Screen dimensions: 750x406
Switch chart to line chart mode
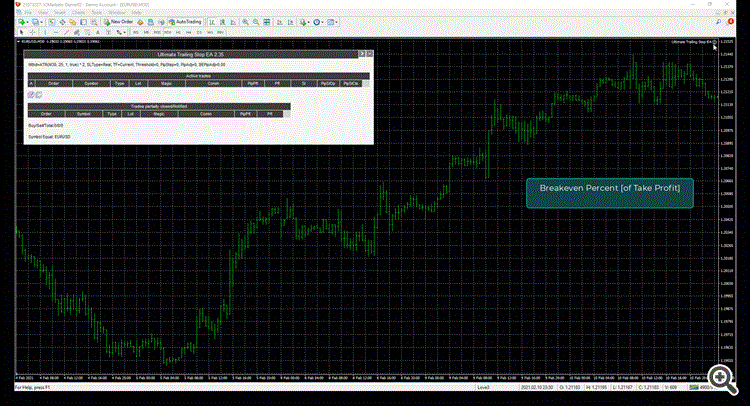tap(233, 22)
